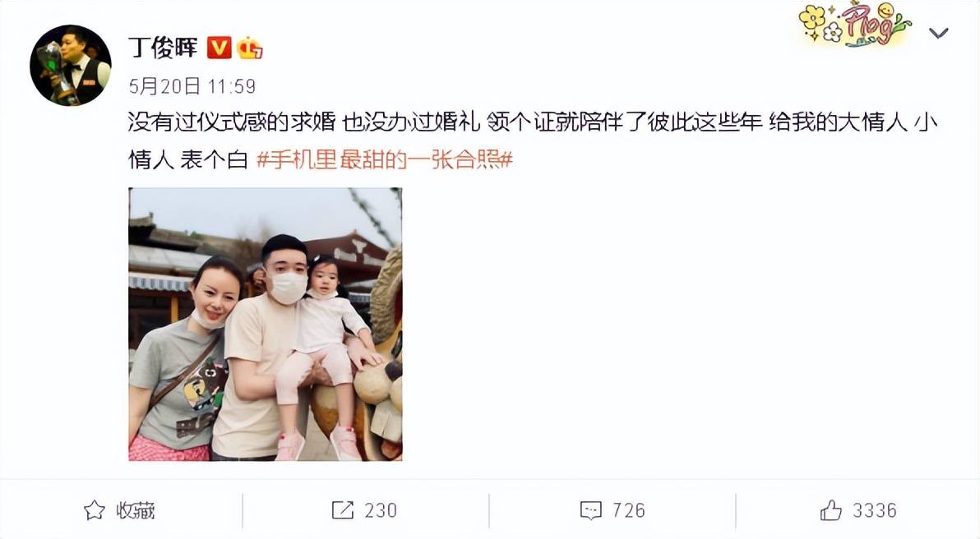This screenshot has width=980, height=539.
Task: Click the crown membership badge
Action: pos(249,48)
